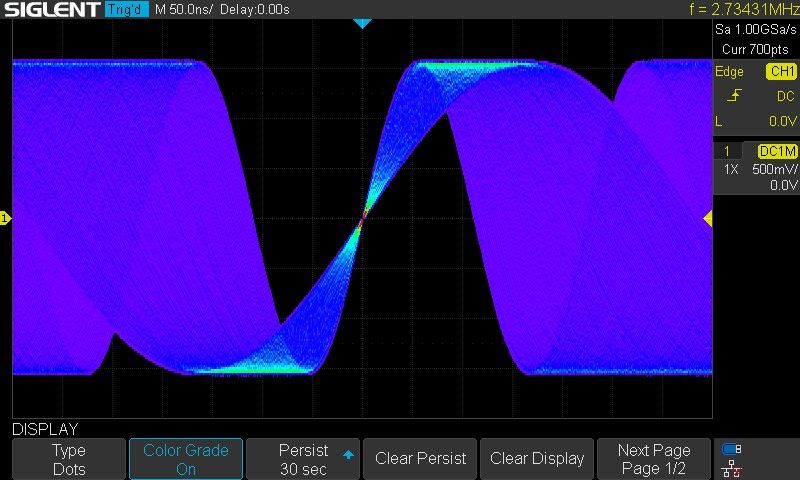Click the 500mV/ vertical scale value
Screen dimensions: 800x480
tap(774, 169)
